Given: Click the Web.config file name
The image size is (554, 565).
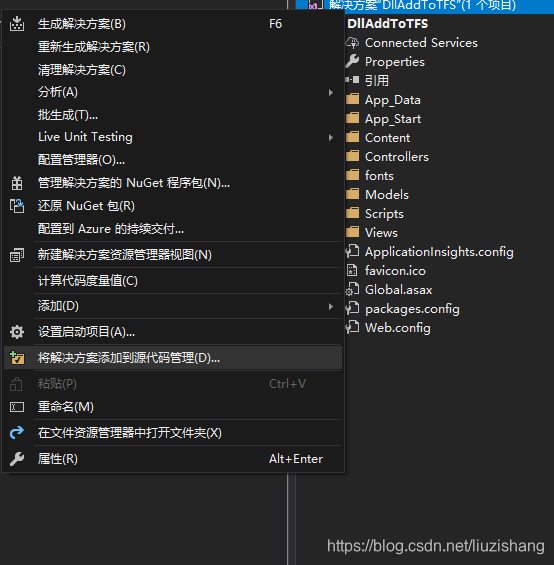Looking at the screenshot, I should (x=398, y=328).
